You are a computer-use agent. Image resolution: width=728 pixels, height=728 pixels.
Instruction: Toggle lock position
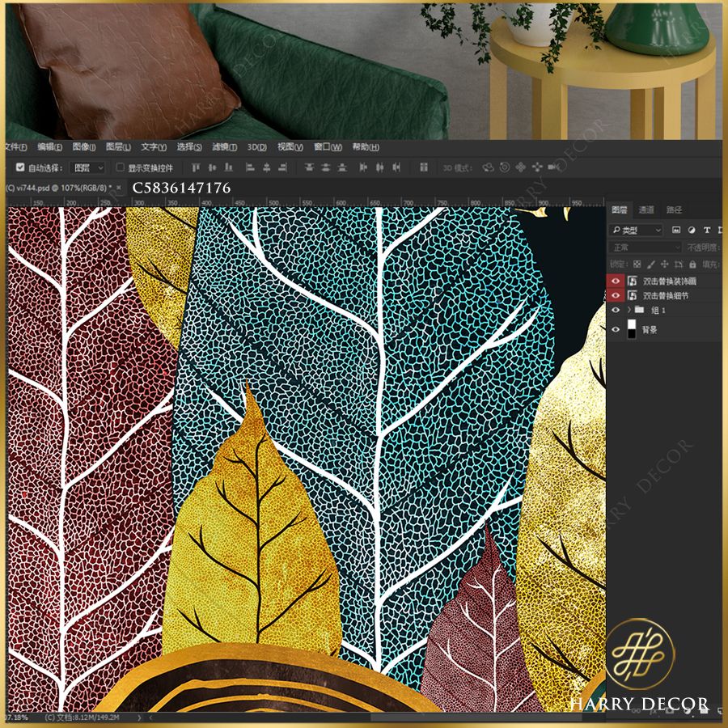point(664,265)
